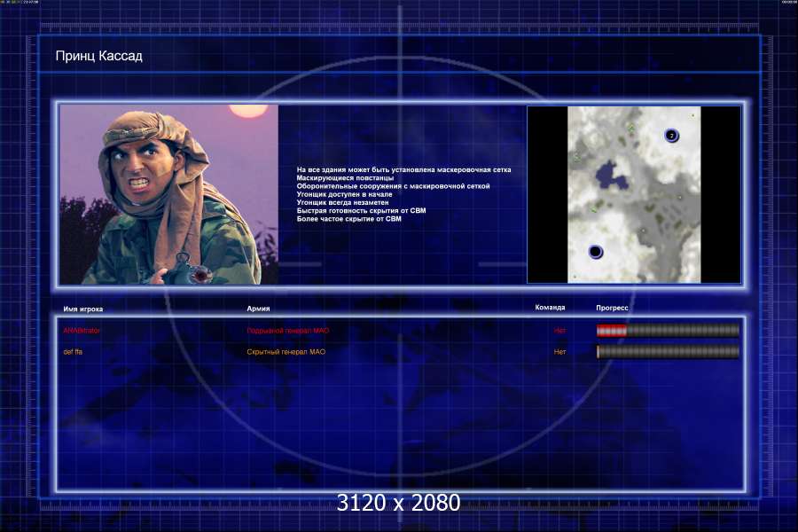Image resolution: width=798 pixels, height=532 pixels.
Task: Click the 'Армия' column header
Action: coord(258,309)
